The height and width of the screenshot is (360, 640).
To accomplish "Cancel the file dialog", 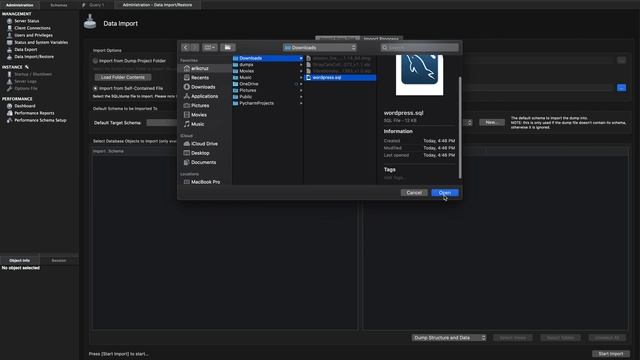I will pos(414,193).
